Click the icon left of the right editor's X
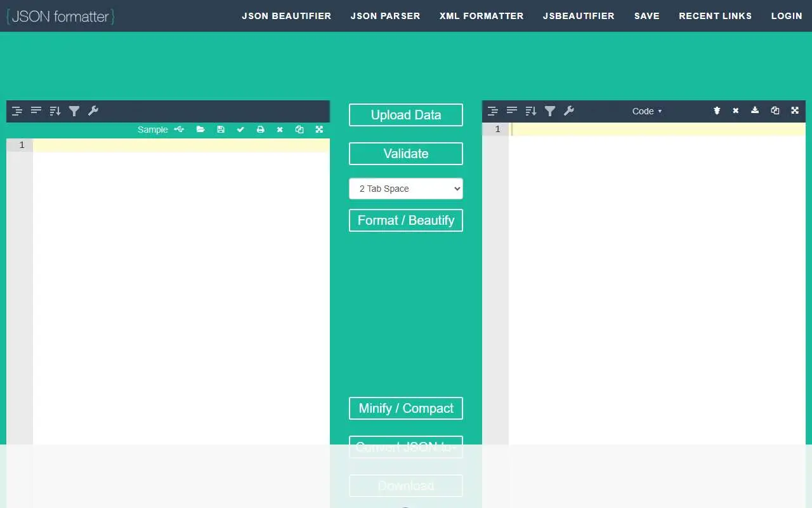The width and height of the screenshot is (812, 508). [717, 110]
